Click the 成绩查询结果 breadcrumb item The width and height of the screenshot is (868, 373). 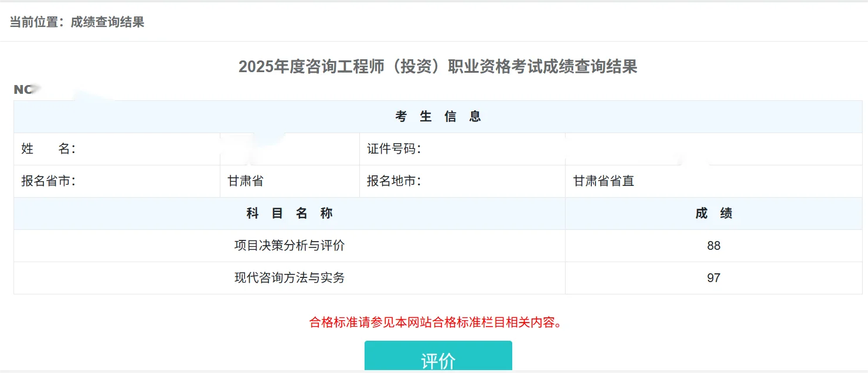pyautogui.click(x=108, y=22)
